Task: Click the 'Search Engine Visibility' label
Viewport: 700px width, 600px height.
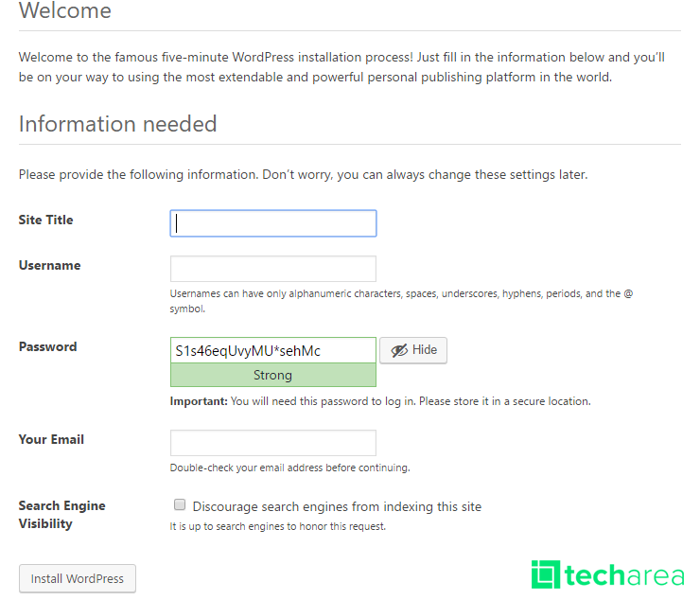Action: (62, 514)
